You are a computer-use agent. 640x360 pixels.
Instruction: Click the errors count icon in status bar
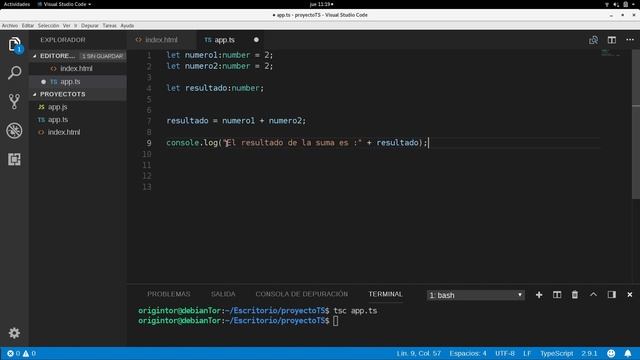coord(13,353)
